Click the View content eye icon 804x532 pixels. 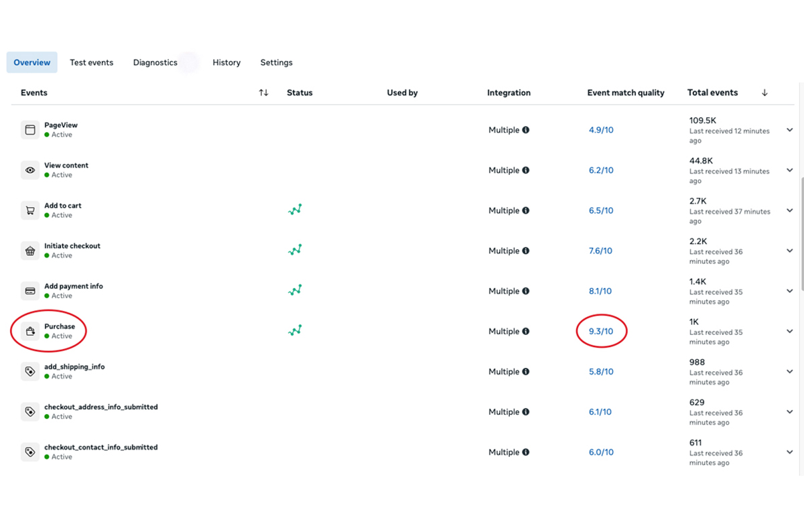coord(30,170)
